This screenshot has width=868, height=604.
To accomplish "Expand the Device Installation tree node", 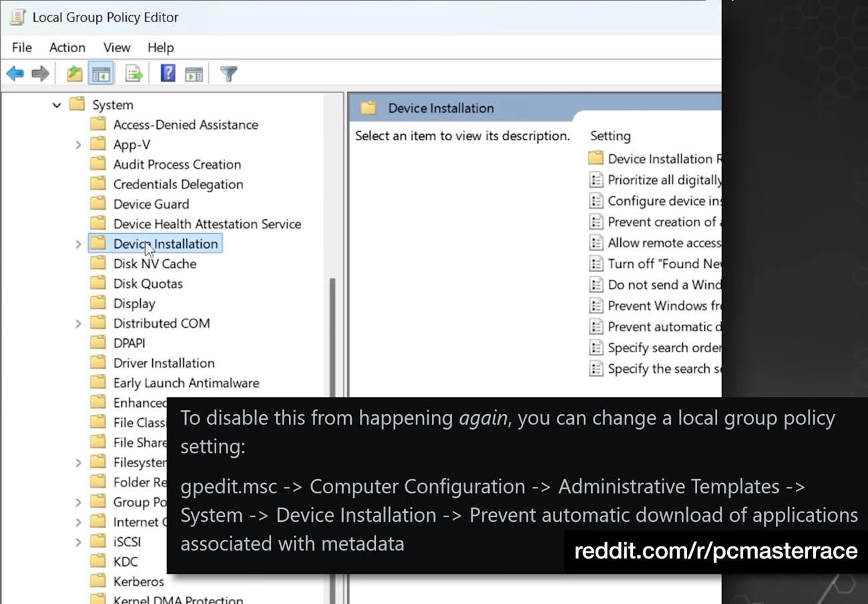I will click(78, 244).
